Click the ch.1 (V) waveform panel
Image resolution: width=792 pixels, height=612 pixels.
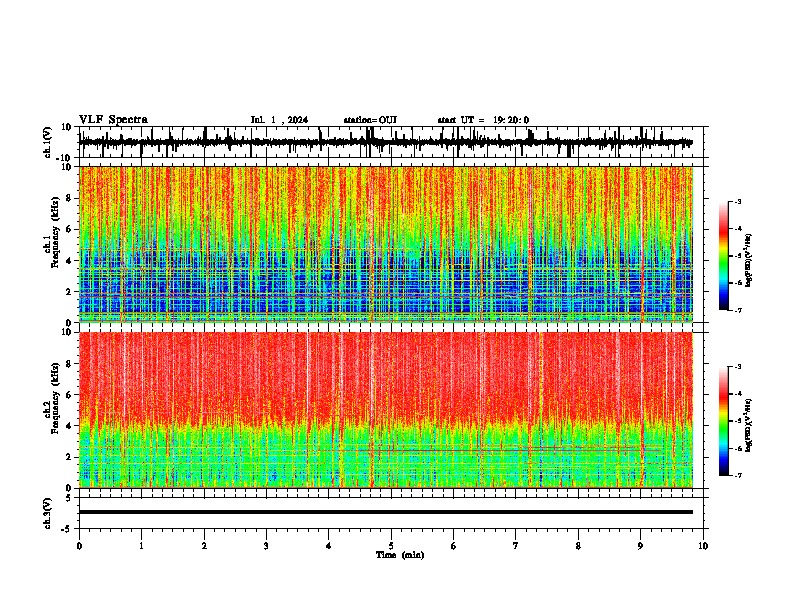click(393, 142)
